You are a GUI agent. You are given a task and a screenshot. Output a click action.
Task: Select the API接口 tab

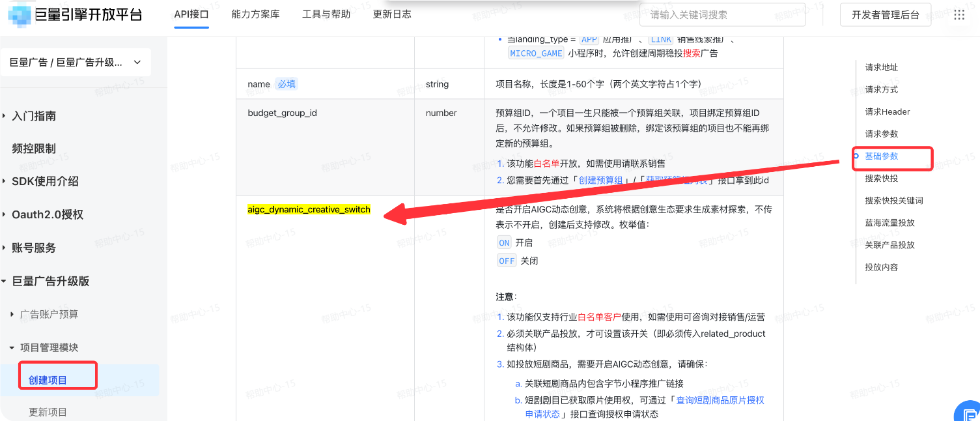(191, 14)
